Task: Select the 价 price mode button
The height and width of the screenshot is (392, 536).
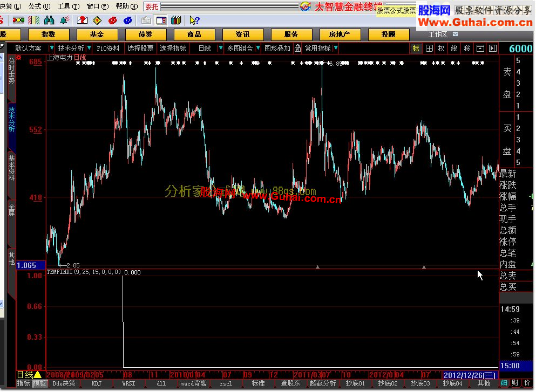Action: tap(527, 383)
